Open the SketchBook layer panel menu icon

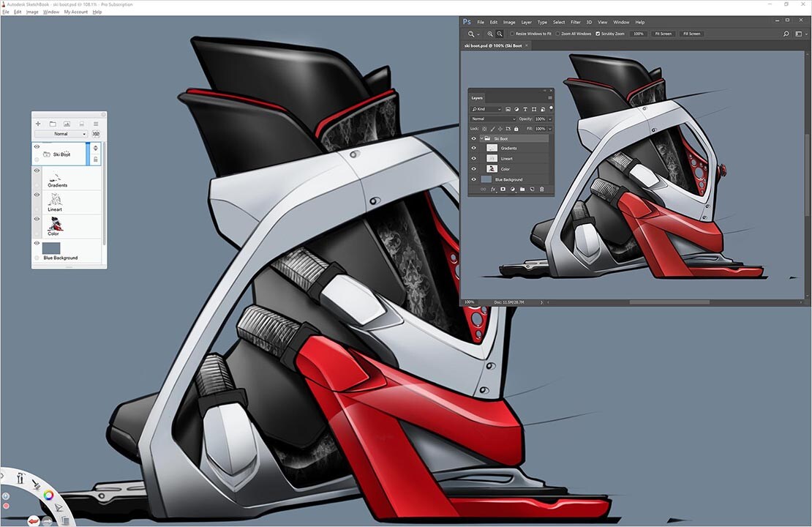click(x=95, y=124)
